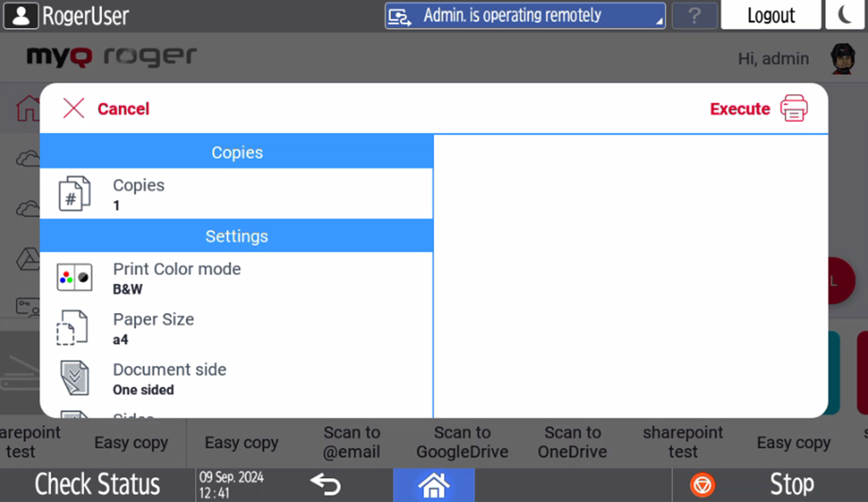Viewport: 868px width, 502px height.
Task: Tap the Print Color mode icon
Action: 75,277
